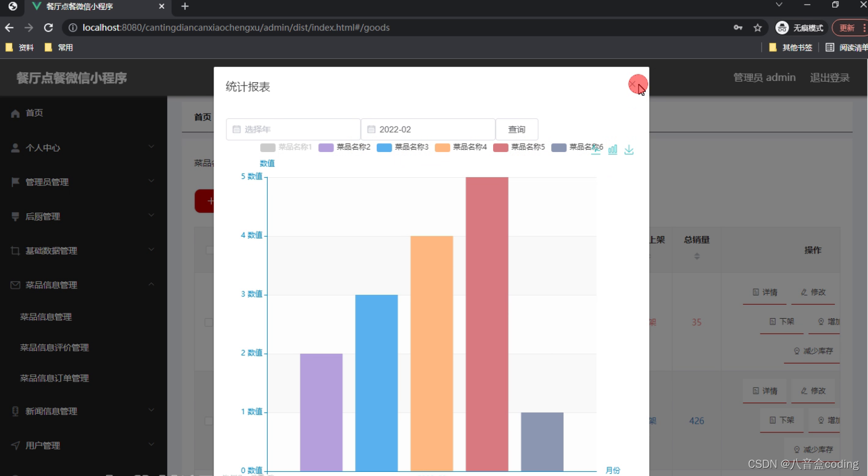Switch chart to bar view icon
Image resolution: width=868 pixels, height=476 pixels.
(612, 150)
